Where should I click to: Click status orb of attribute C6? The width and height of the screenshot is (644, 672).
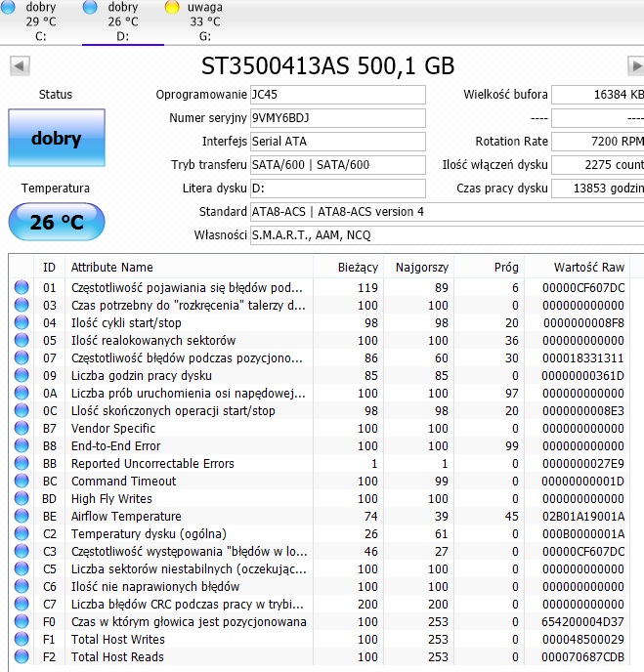21,586
